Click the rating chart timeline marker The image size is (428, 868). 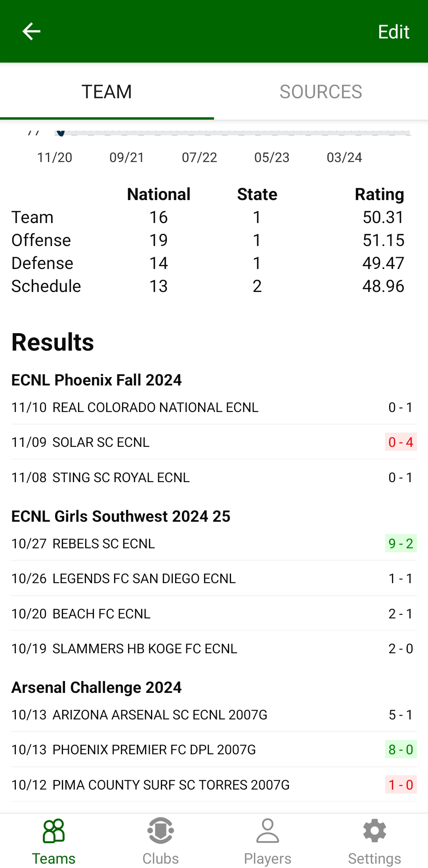[61, 133]
